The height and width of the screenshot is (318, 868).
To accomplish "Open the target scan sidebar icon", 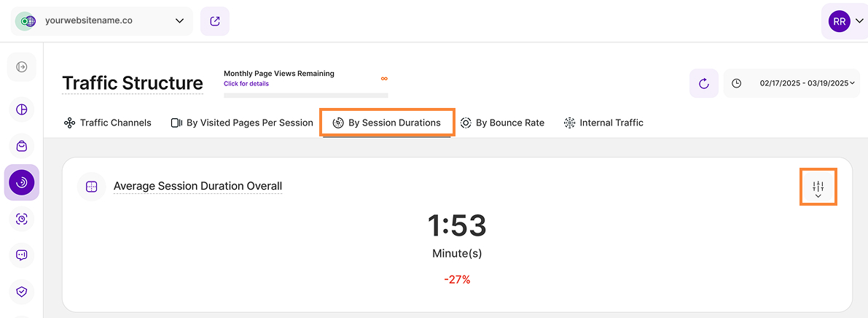I will point(22,219).
